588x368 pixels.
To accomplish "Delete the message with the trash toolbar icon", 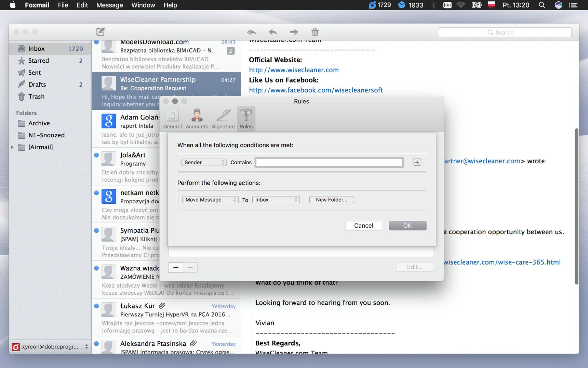I will tap(315, 32).
